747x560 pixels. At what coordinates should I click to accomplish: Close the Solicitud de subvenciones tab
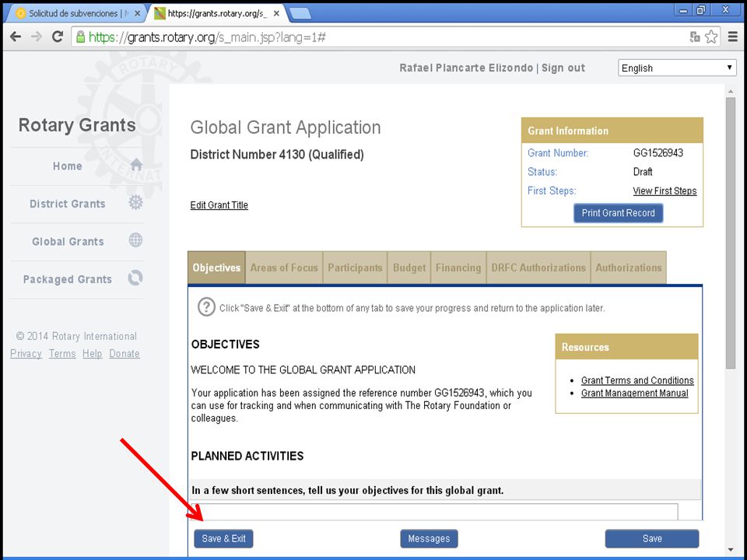pyautogui.click(x=137, y=13)
